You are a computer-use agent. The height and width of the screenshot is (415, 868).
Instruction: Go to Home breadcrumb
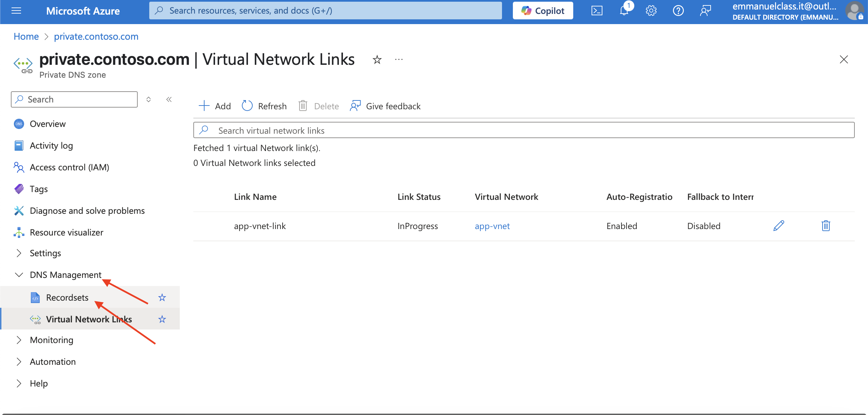coord(26,36)
